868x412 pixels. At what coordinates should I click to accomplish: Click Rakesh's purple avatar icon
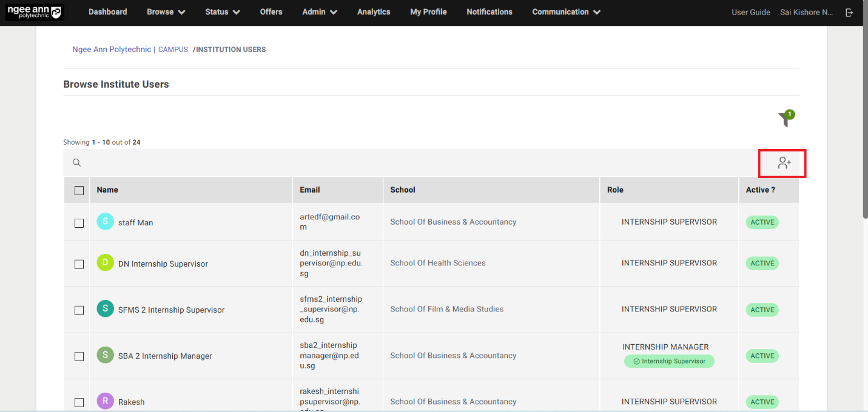coord(105,401)
